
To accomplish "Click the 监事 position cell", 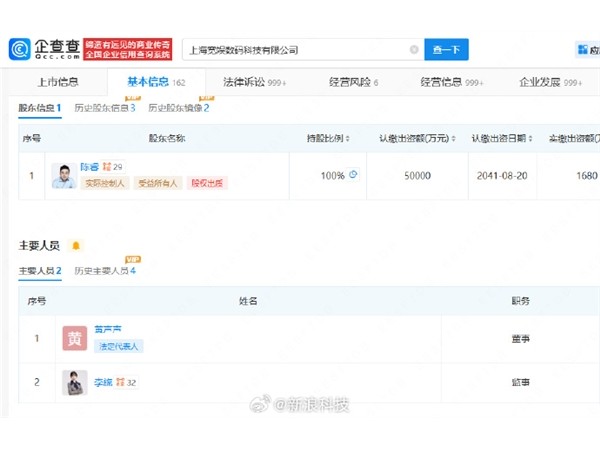I will coord(520,382).
